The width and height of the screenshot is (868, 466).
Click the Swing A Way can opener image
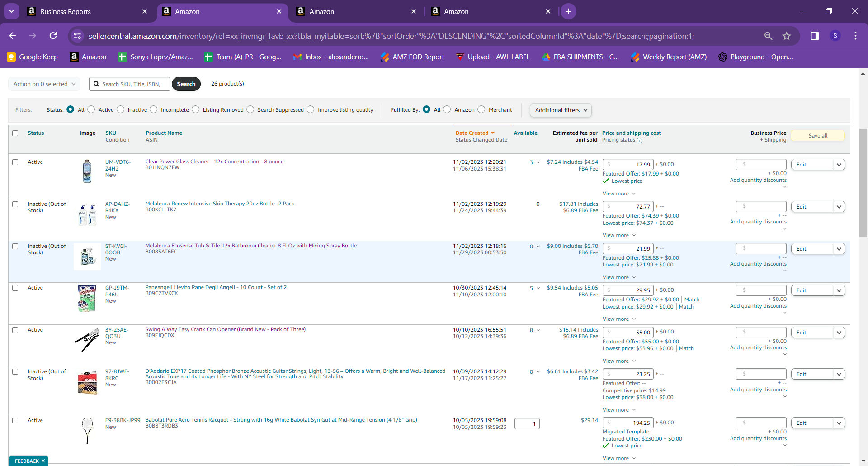(87, 339)
